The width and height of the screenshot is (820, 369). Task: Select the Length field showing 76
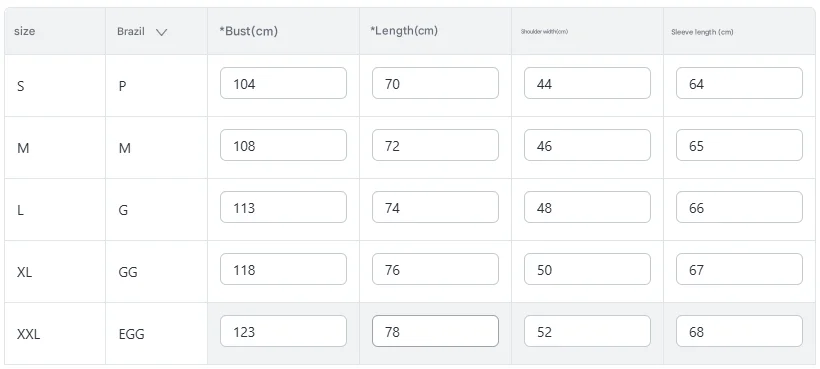(x=435, y=269)
